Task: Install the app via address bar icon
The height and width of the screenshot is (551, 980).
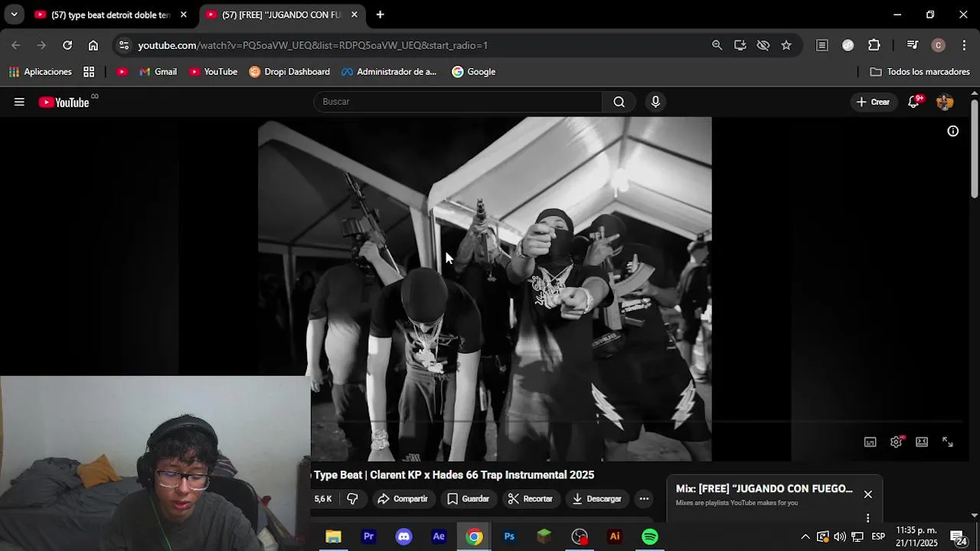Action: (740, 45)
